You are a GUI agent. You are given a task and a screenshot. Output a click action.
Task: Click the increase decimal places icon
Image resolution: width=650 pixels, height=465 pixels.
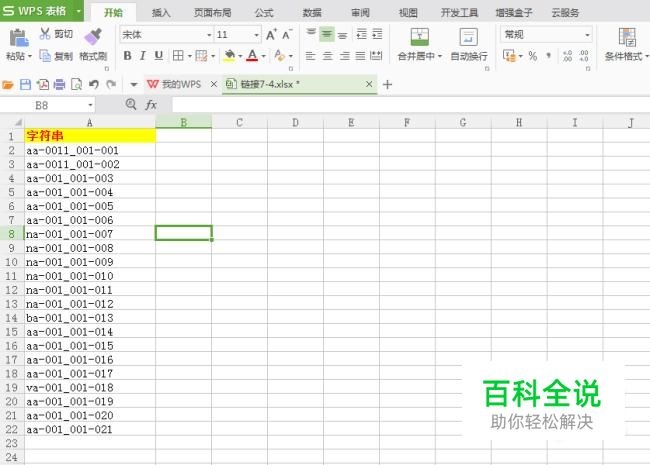coord(568,56)
